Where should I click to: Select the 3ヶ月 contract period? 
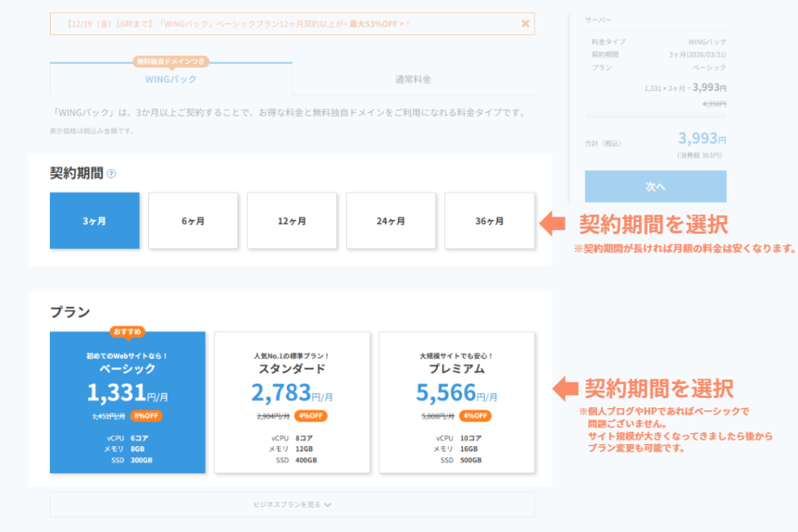(x=94, y=221)
